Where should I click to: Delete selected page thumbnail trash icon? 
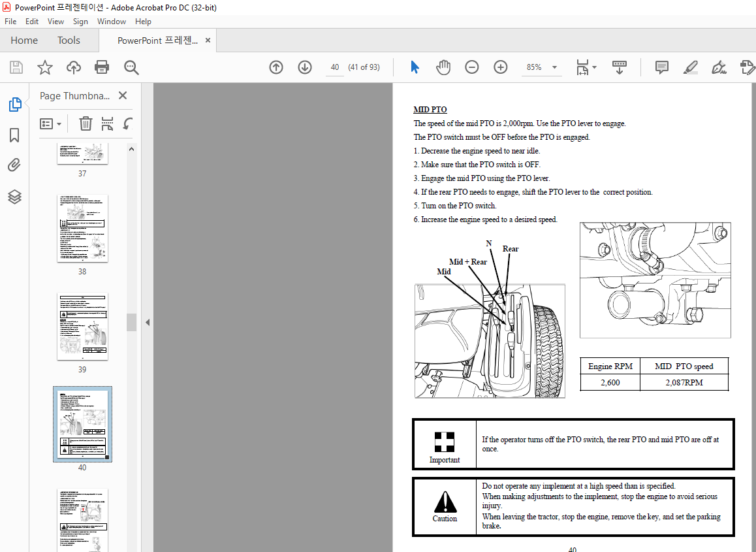tap(86, 123)
